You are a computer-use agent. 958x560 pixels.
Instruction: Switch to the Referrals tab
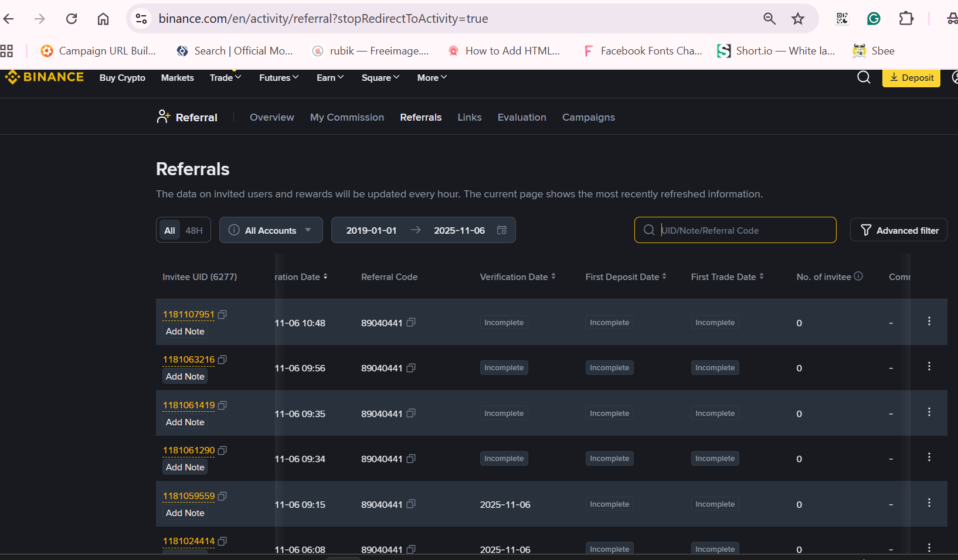click(421, 117)
